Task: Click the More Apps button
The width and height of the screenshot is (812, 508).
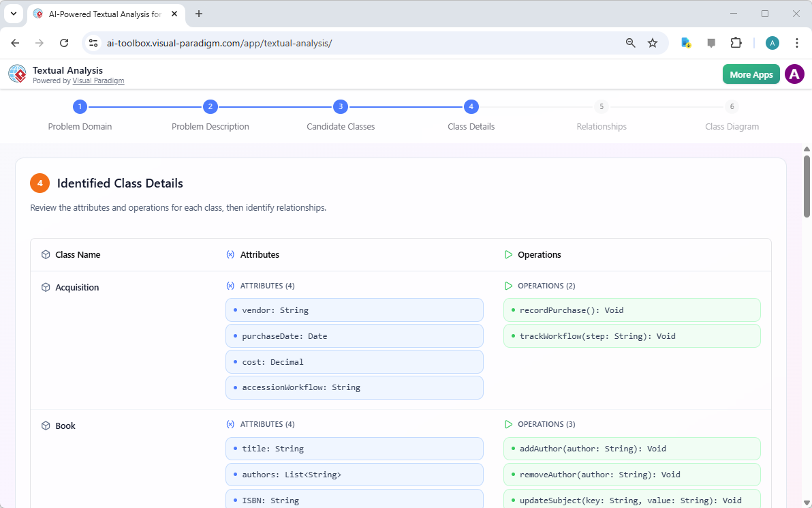Action: (x=751, y=74)
